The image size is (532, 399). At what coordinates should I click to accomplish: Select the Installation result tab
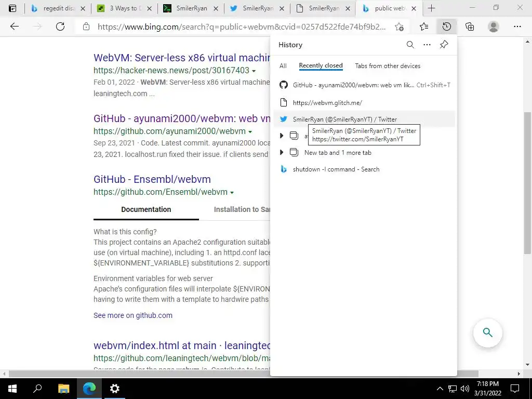tap(242, 209)
